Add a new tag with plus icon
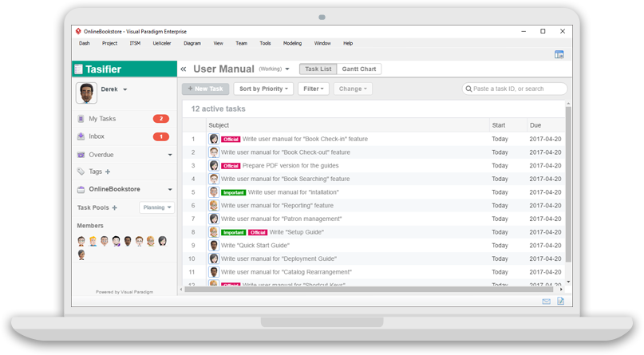Screen dimensions: 644x355 click(x=108, y=172)
